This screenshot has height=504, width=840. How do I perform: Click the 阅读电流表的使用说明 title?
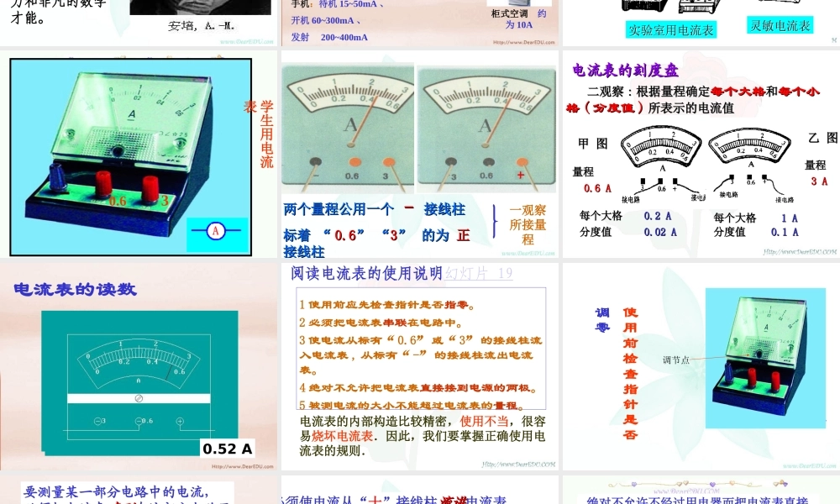(x=366, y=273)
